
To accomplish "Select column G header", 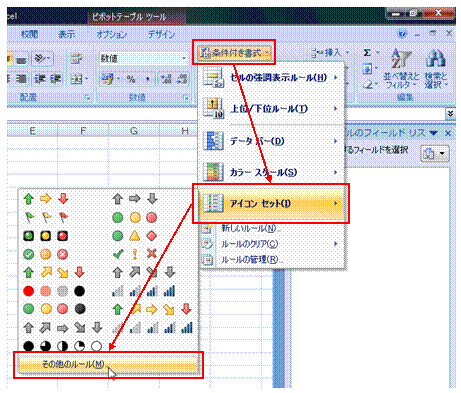I will pos(134,131).
